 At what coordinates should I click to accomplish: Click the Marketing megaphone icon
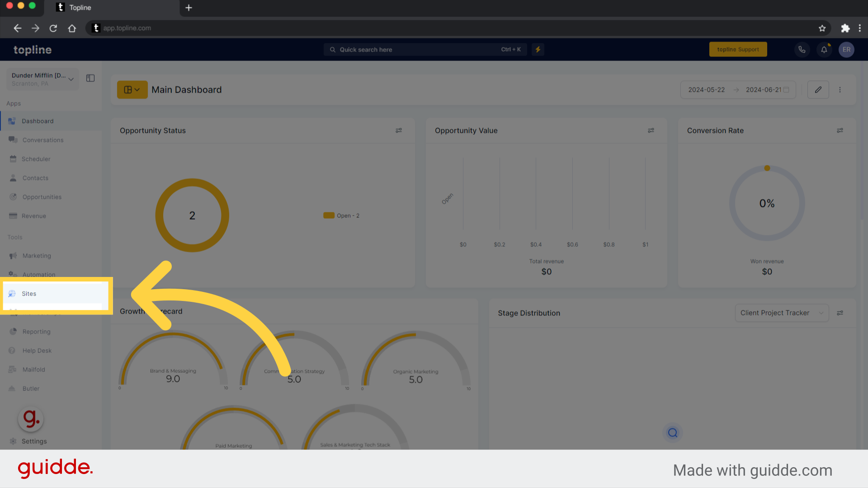[13, 256]
